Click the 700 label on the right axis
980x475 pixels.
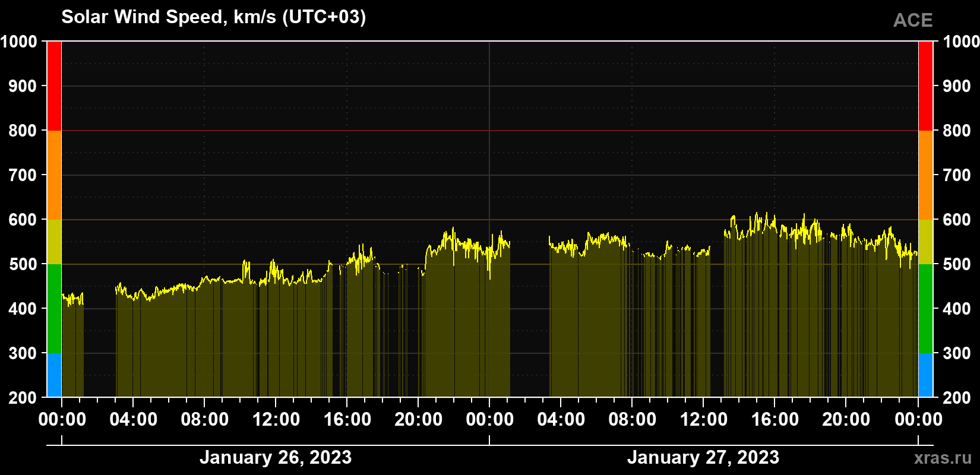pyautogui.click(x=957, y=175)
